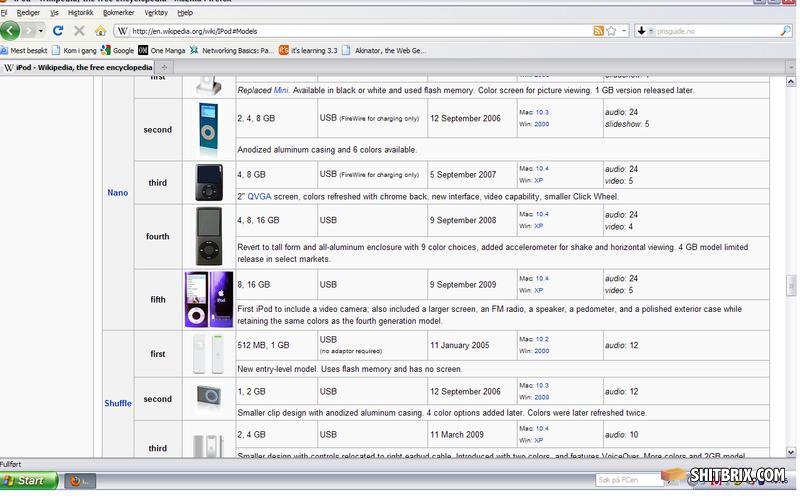Subscribe using the RSS feed icon

pos(598,31)
